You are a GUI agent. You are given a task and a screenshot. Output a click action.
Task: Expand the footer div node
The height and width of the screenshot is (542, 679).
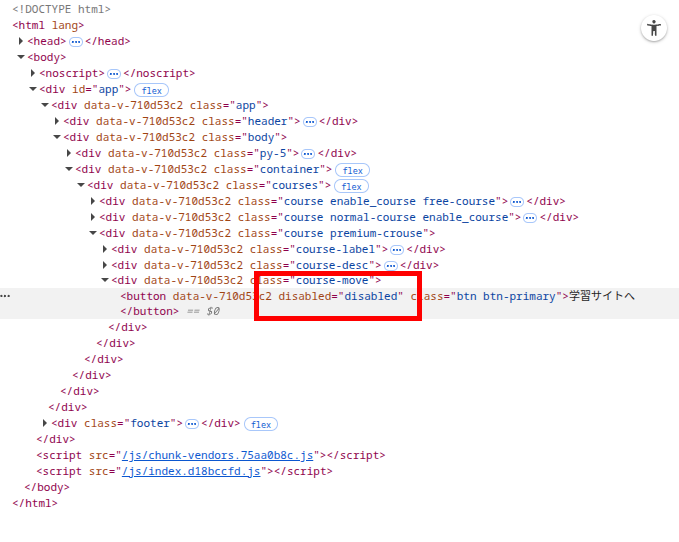(x=45, y=423)
